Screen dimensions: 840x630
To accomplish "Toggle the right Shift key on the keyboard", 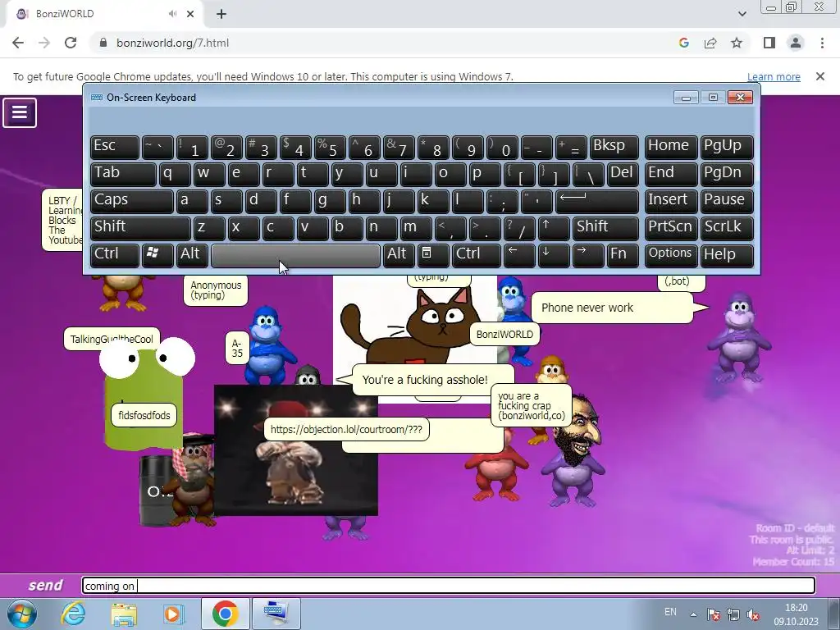I will 605,228.
